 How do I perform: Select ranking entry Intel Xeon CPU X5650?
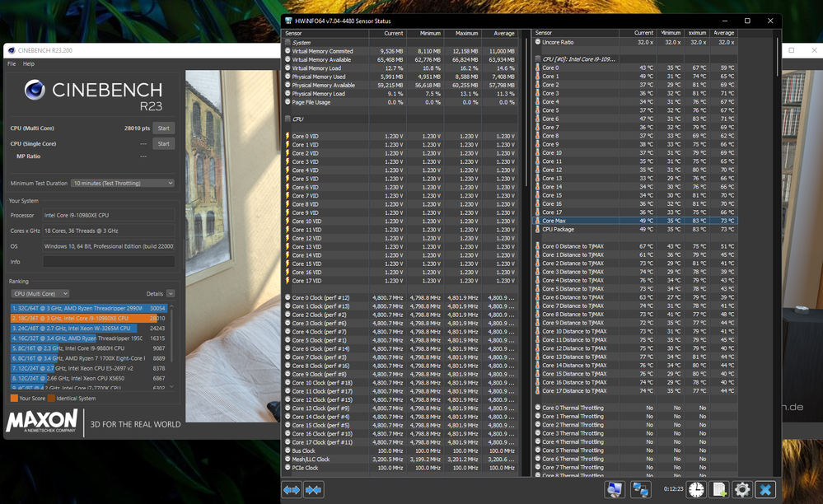click(x=89, y=378)
